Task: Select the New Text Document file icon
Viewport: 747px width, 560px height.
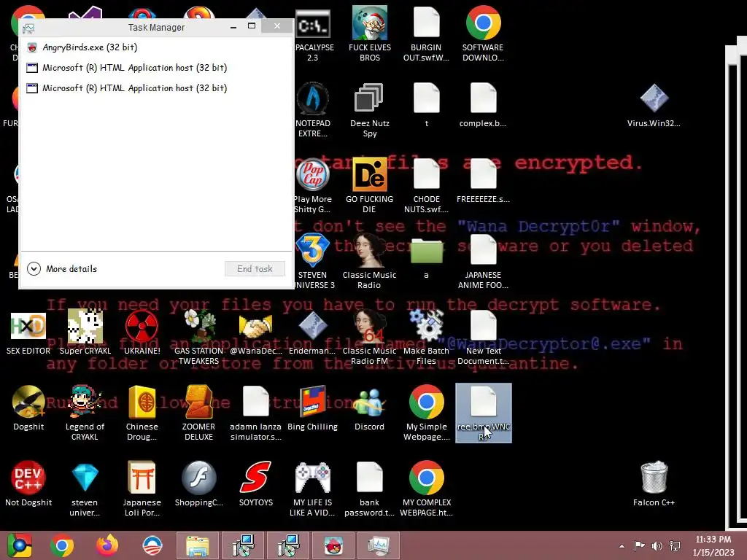Action: point(483,337)
